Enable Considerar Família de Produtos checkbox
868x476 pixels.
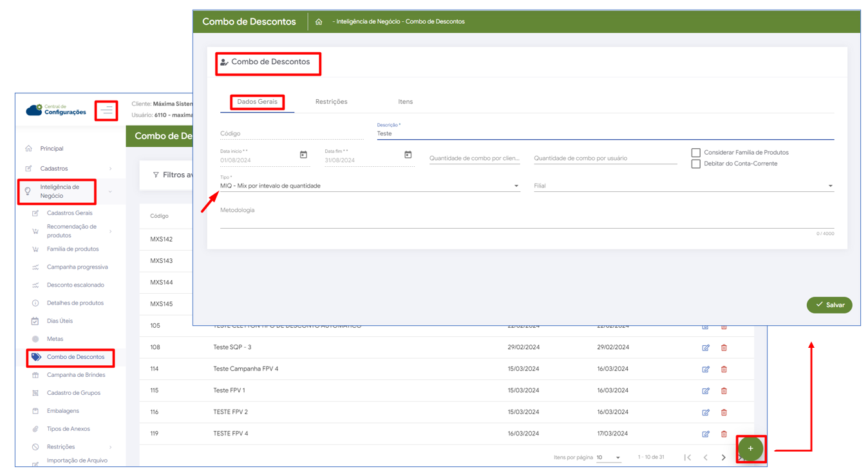695,153
